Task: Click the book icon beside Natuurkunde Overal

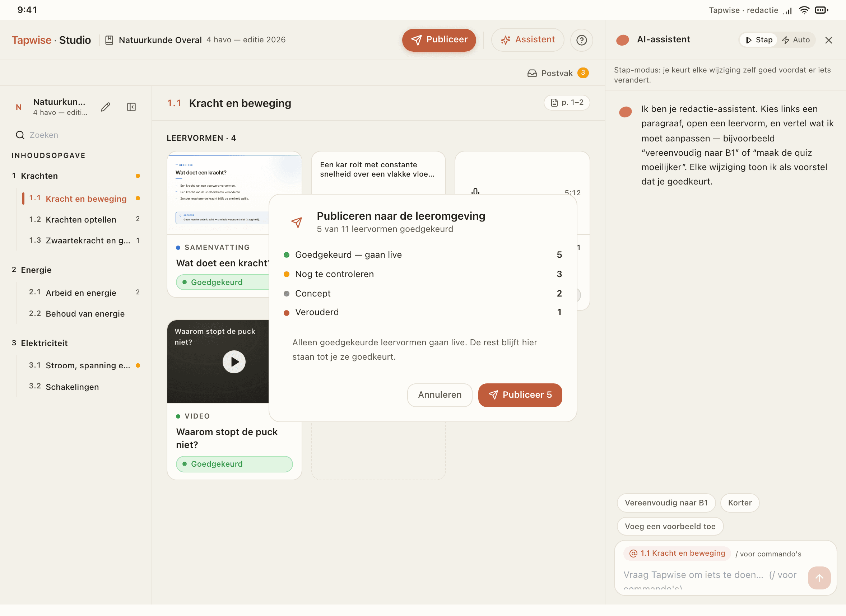Action: [109, 40]
